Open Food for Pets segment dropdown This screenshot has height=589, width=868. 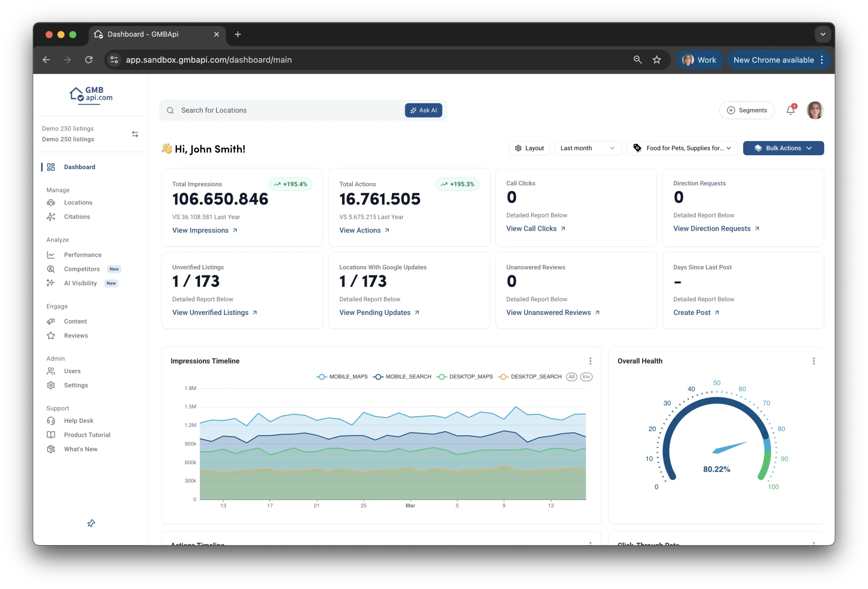point(682,148)
